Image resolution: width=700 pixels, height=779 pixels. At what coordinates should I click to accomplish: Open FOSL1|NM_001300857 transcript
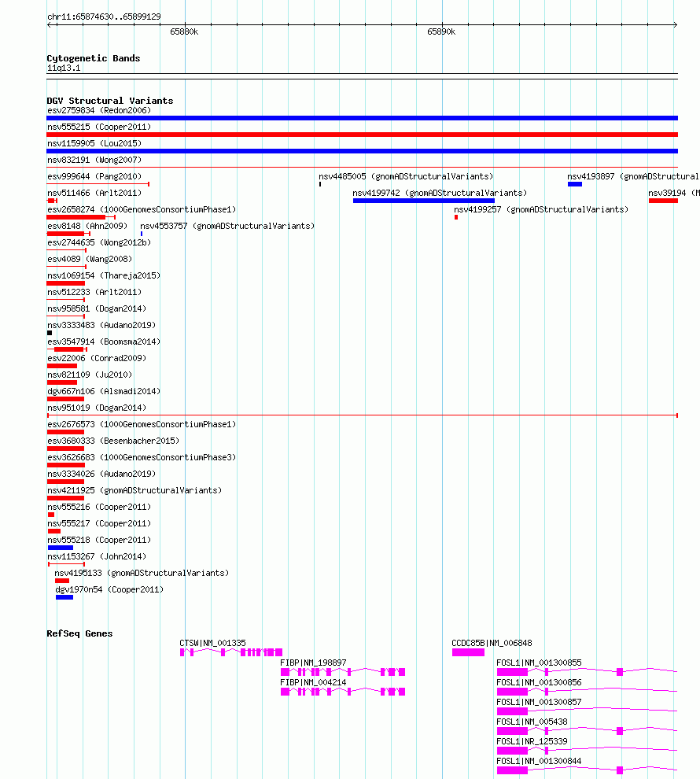539,702
